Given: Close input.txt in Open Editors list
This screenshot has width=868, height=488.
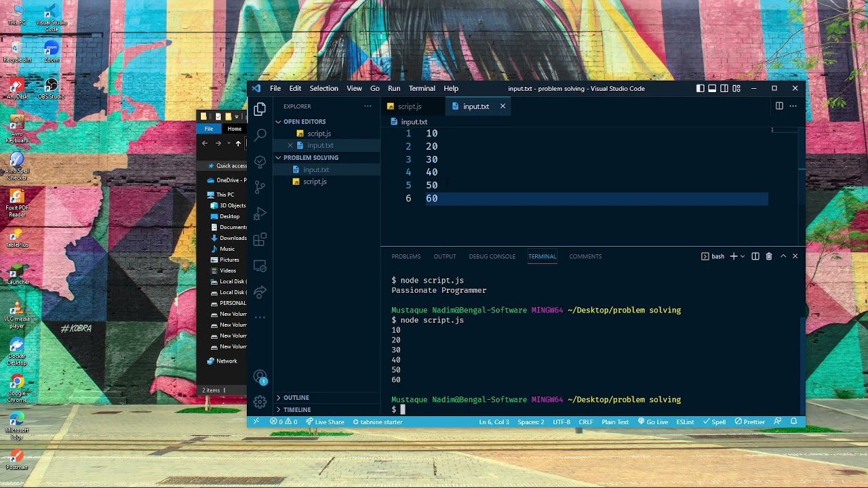Looking at the screenshot, I should click(290, 146).
